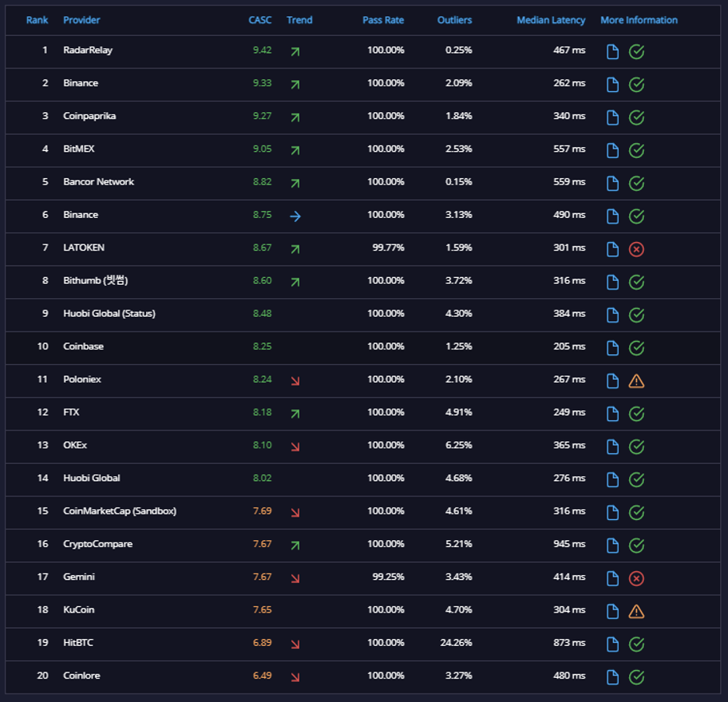Click the 6.49 CASC score
This screenshot has height=702, width=728.
click(262, 676)
